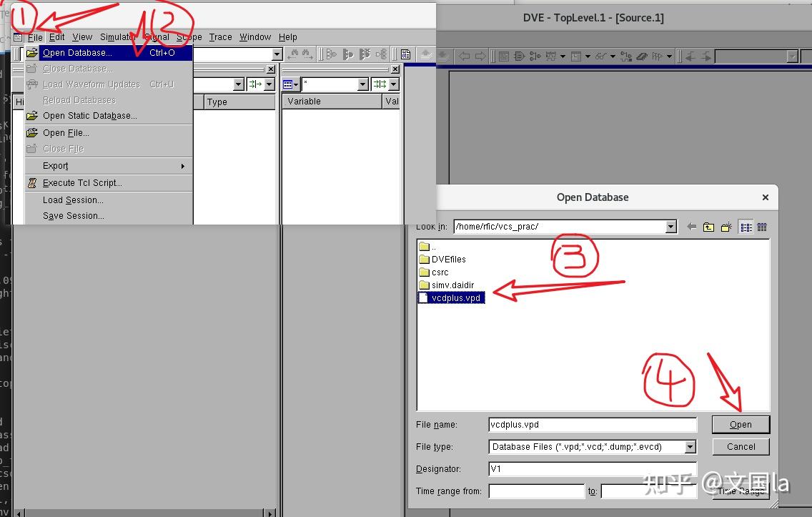Click the Variable column header
This screenshot has height=517, width=812.
[332, 102]
